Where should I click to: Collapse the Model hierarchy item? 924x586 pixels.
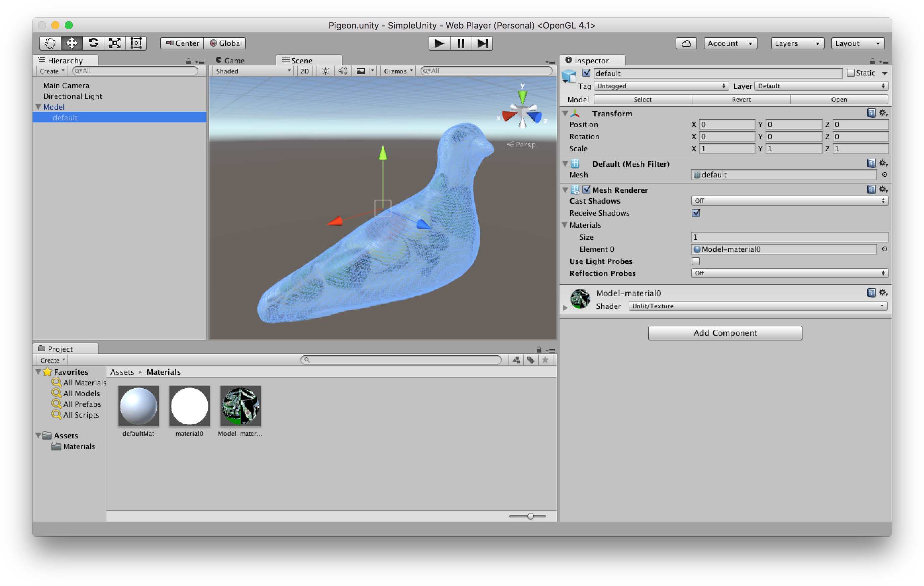(x=38, y=107)
